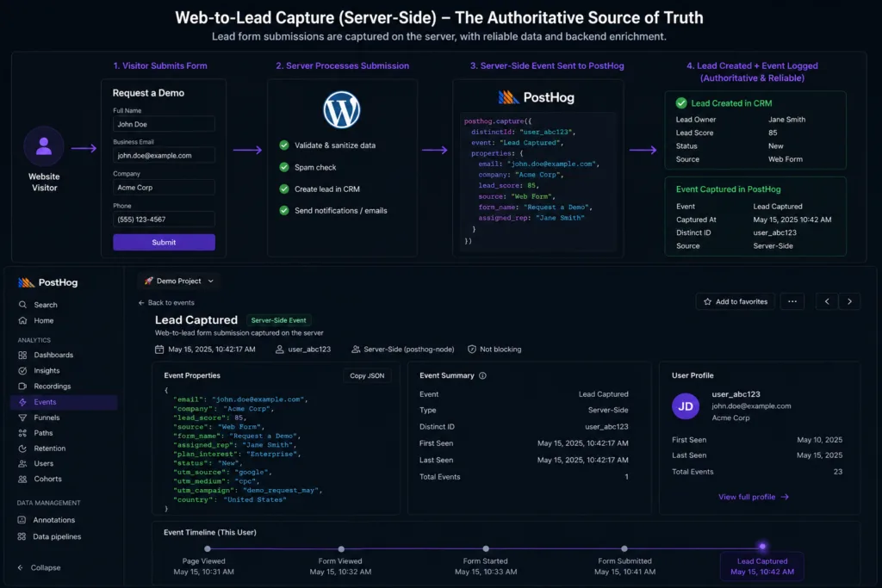
Task: Click the Server-Side Event badge
Action: [x=278, y=320]
